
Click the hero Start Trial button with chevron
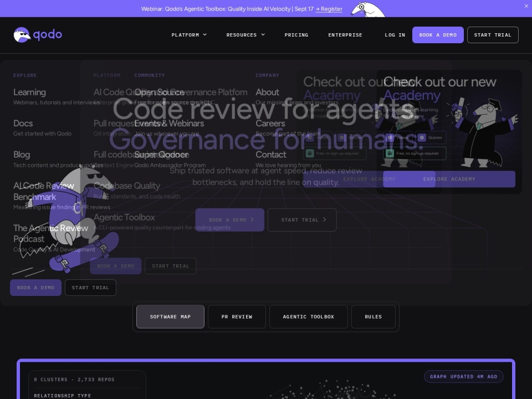tap(302, 220)
